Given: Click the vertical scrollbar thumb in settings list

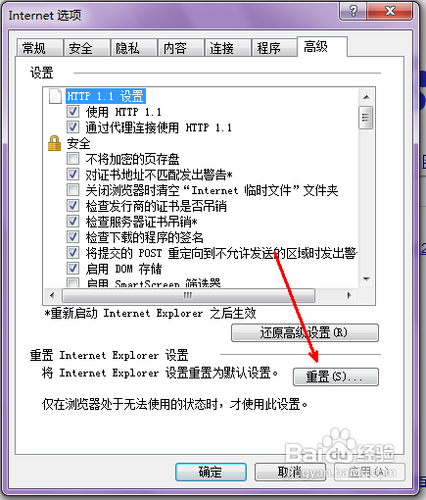Looking at the screenshot, I should tap(366, 117).
